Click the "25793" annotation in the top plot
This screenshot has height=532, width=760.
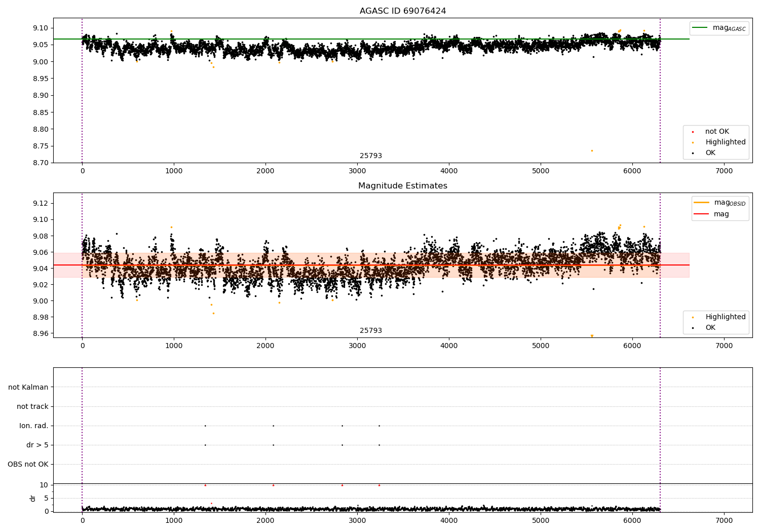371,156
